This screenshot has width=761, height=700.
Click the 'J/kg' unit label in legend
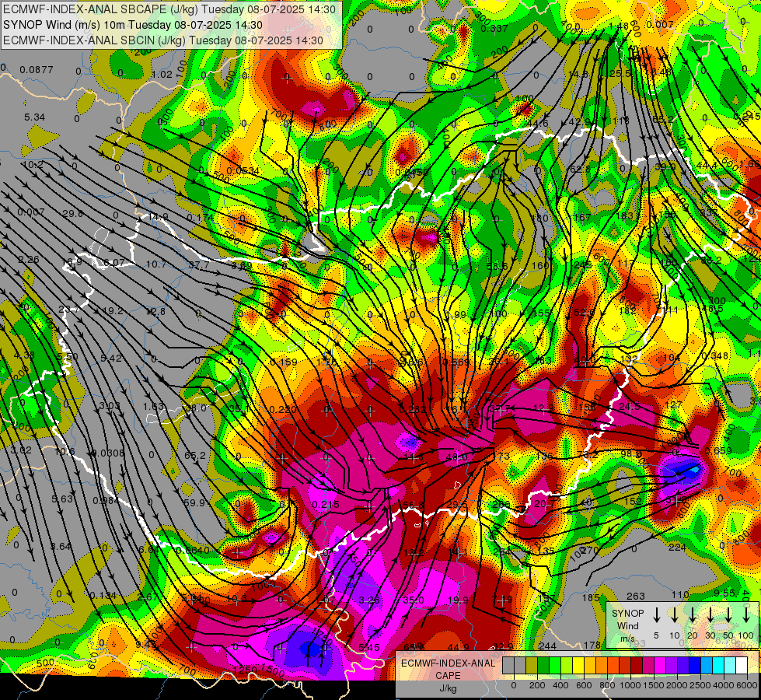448,688
